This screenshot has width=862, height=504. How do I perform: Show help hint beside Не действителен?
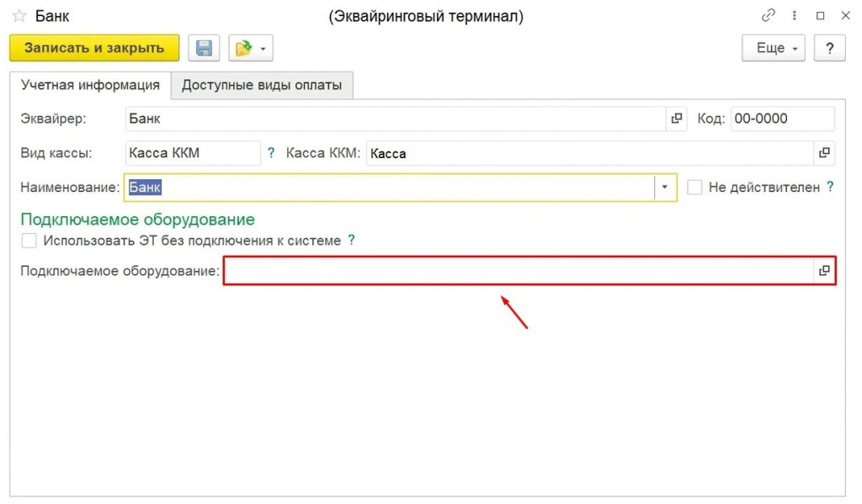click(830, 187)
